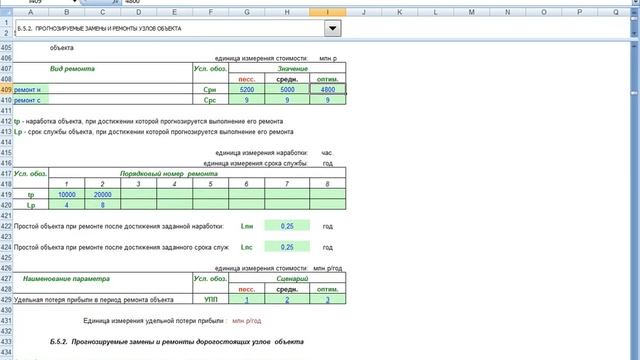Select column A header
640x360 pixels.
click(31, 12)
